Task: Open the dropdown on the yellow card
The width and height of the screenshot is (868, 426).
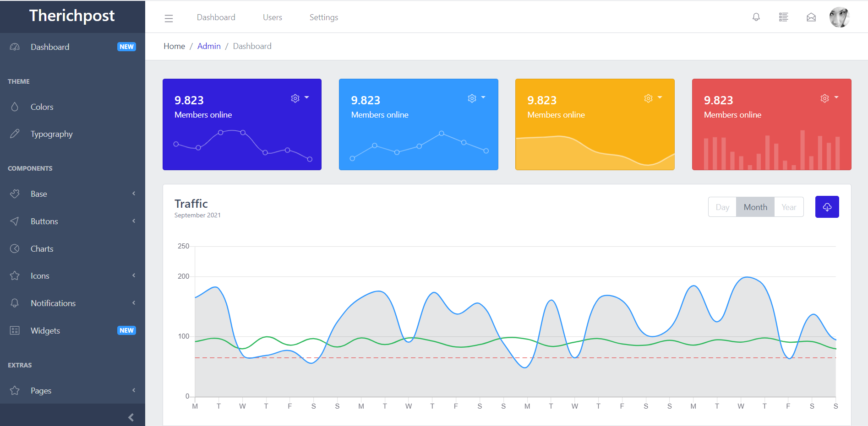Action: pos(660,97)
